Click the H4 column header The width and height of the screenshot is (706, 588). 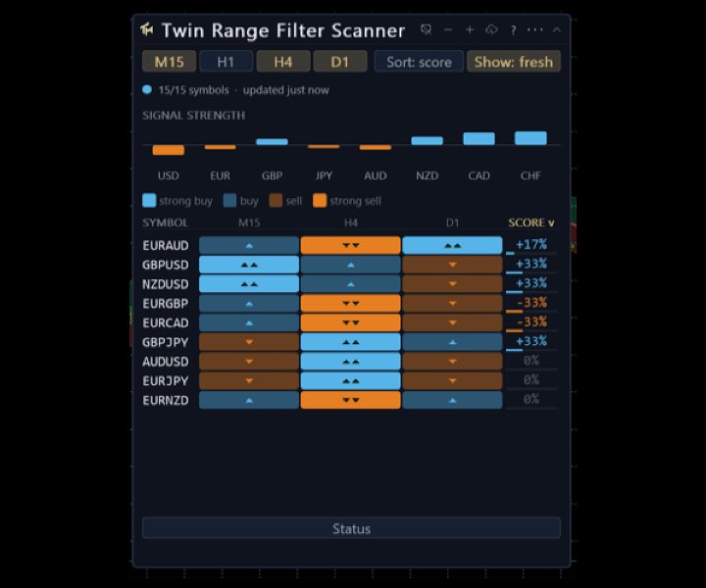(351, 222)
